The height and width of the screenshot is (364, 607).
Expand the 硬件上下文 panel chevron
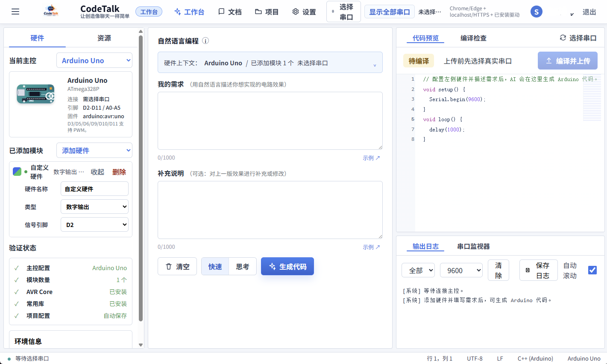click(375, 65)
